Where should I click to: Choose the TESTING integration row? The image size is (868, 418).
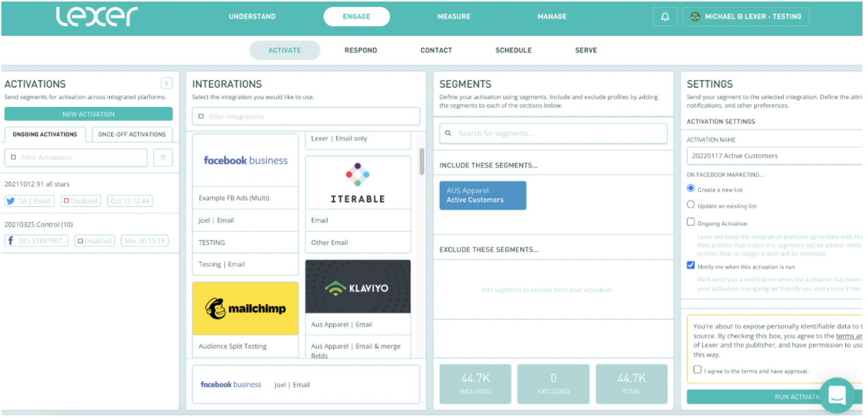[246, 242]
